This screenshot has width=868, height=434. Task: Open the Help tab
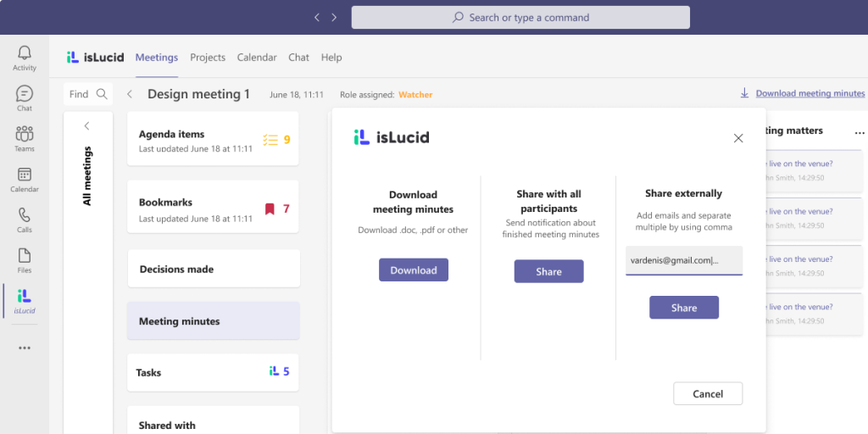point(331,57)
